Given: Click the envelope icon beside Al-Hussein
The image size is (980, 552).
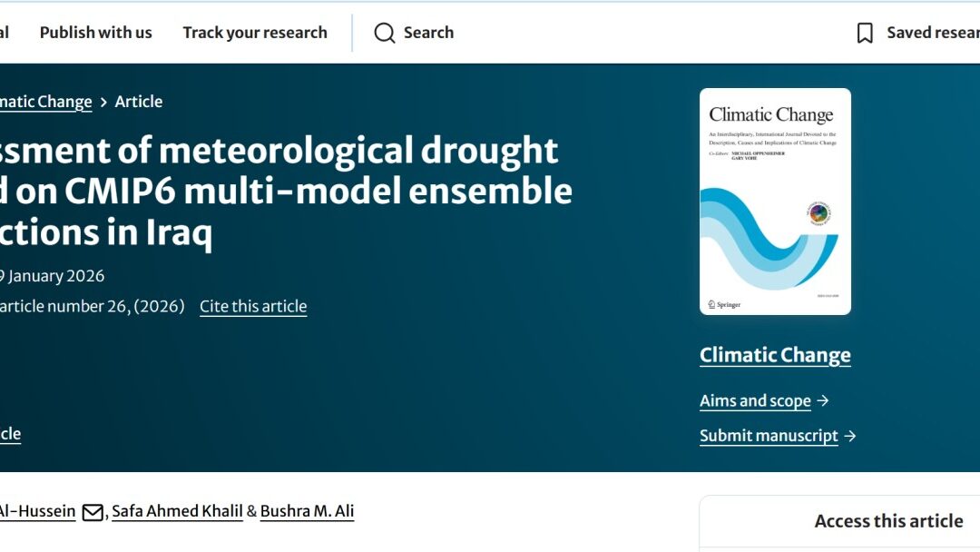Looking at the screenshot, I should click(x=93, y=513).
